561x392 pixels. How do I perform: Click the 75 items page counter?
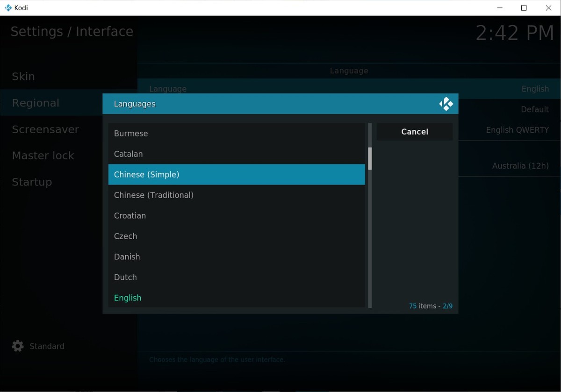coord(431,306)
